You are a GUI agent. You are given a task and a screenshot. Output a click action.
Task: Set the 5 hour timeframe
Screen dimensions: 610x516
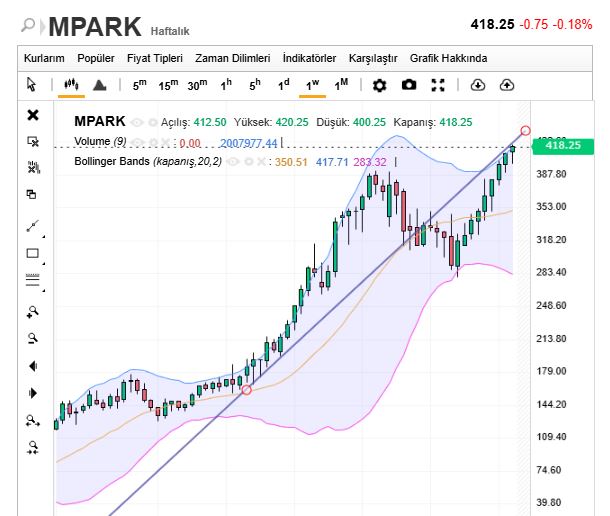[255, 84]
